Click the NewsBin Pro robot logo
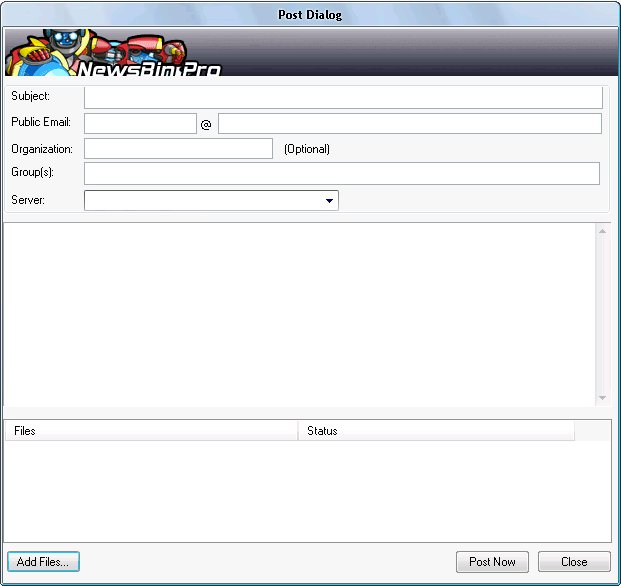 coord(113,52)
